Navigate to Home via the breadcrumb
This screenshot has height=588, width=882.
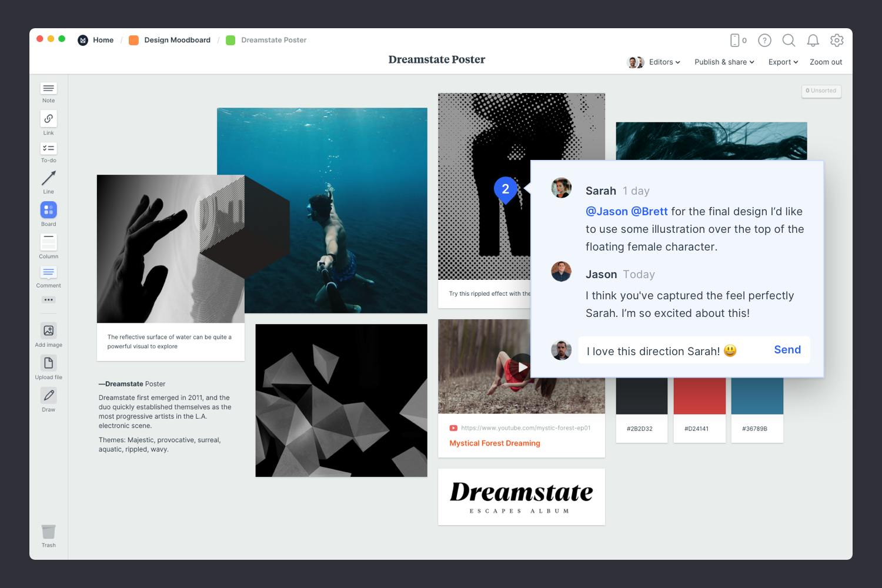[103, 40]
